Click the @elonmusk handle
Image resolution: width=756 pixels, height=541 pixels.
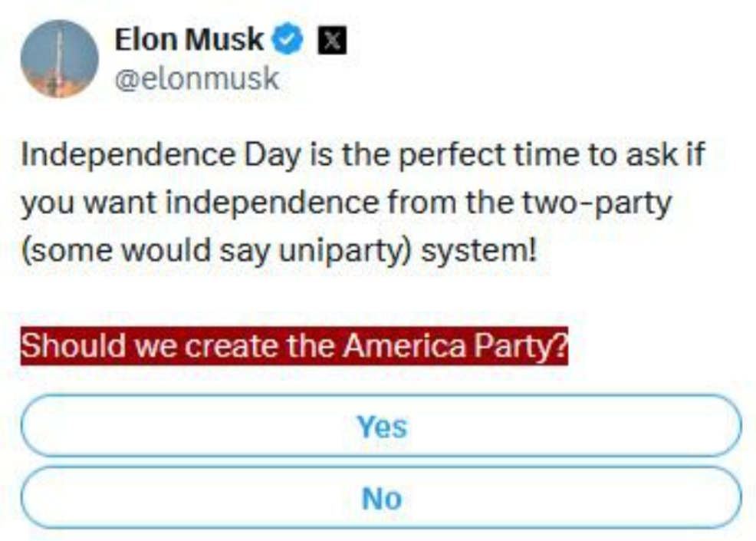(x=196, y=78)
